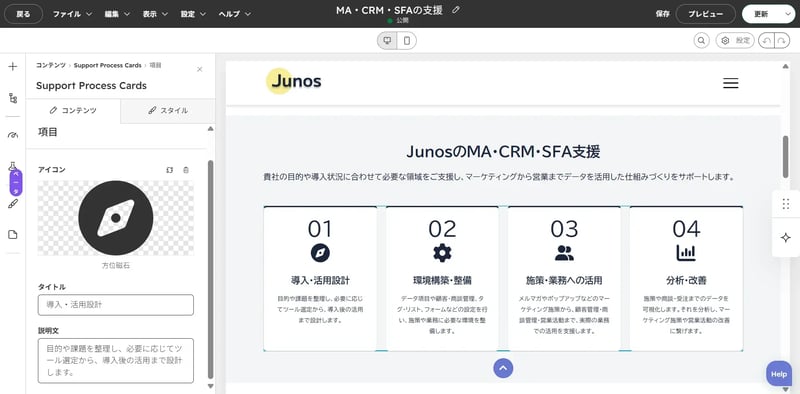Viewport: 800px width, 394px height.
Task: Click the people icon on card 03
Action: (564, 253)
